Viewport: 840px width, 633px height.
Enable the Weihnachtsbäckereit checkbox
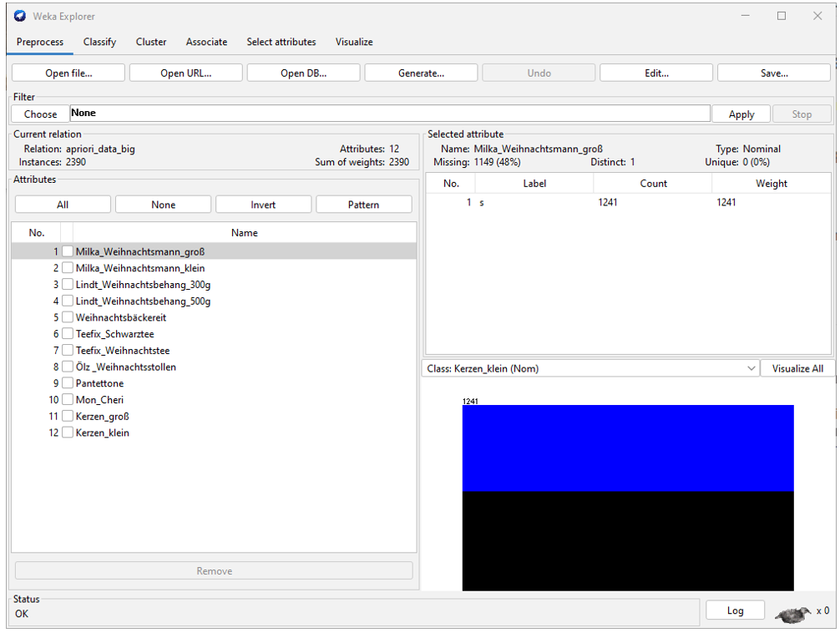[68, 317]
